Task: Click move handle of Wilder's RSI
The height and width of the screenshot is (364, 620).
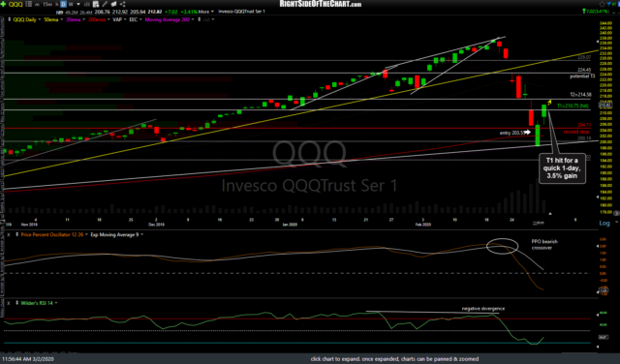Action: point(16,303)
